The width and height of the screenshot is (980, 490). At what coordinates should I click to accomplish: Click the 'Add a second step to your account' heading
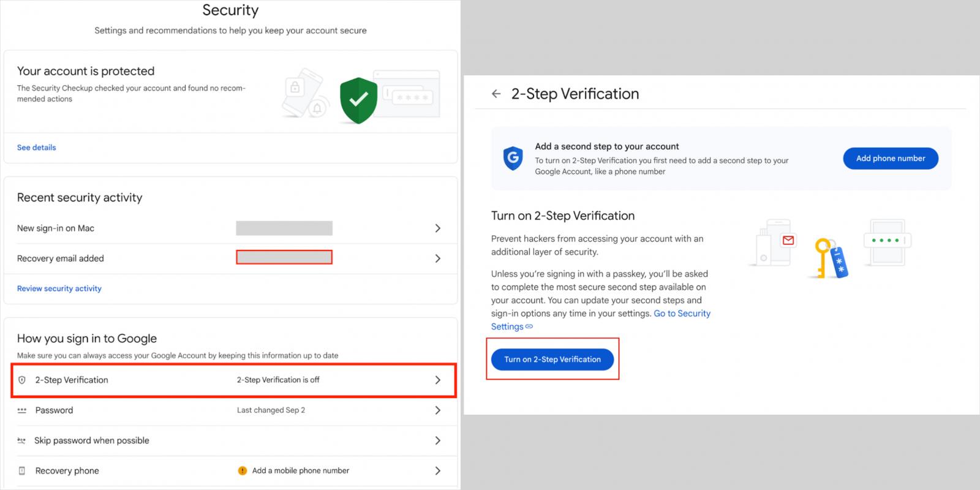(607, 146)
